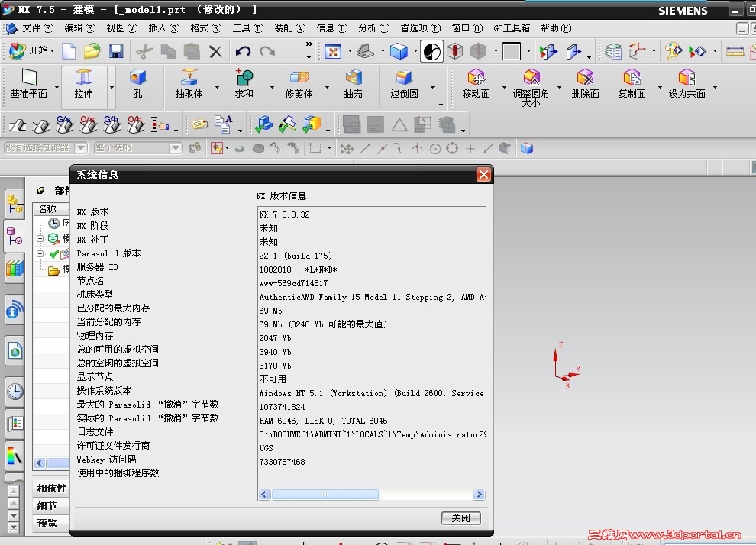
Task: Click the New file icon
Action: pos(69,51)
